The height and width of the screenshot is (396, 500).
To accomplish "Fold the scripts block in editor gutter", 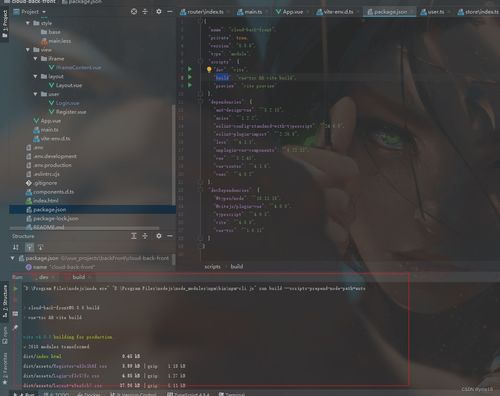I will pyautogui.click(x=200, y=61).
